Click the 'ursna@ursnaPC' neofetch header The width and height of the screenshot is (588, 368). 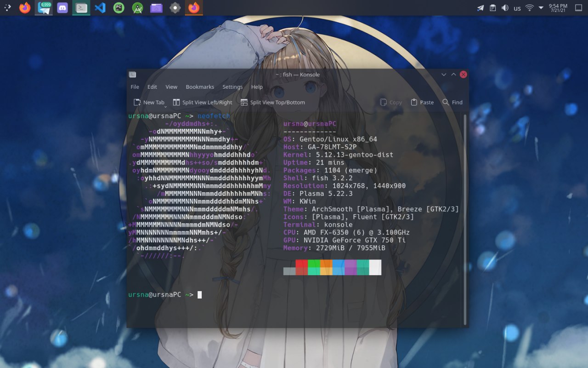click(310, 124)
